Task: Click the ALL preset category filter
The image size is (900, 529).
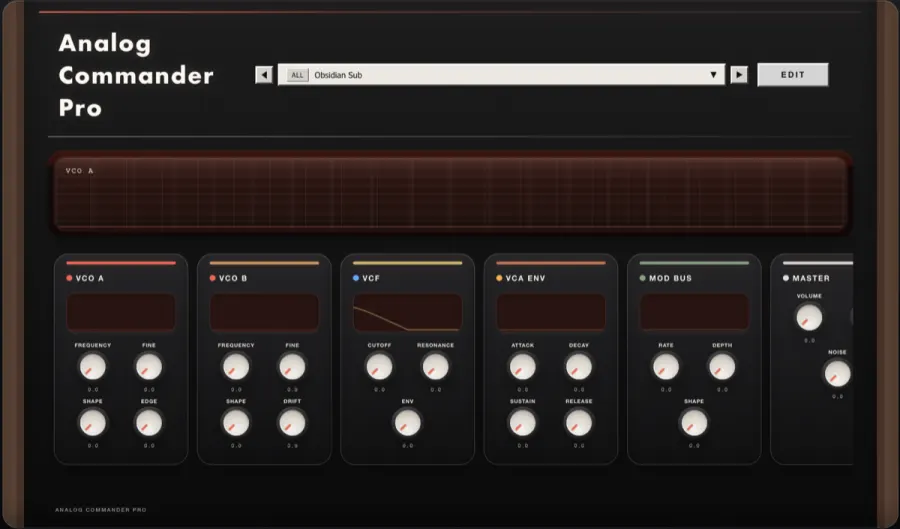Action: tap(297, 75)
